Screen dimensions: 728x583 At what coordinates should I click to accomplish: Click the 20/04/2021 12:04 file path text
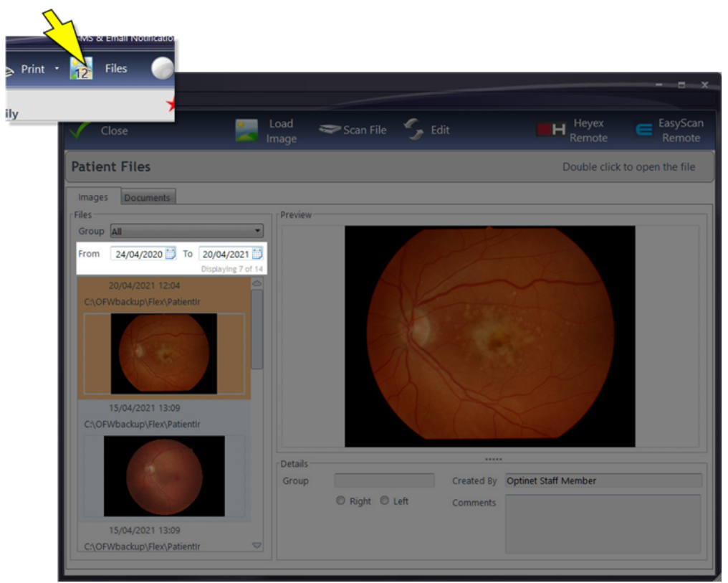tap(142, 302)
